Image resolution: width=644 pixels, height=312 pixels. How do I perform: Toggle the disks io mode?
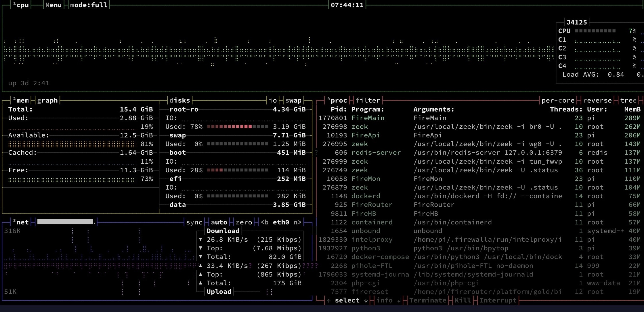[x=273, y=100]
